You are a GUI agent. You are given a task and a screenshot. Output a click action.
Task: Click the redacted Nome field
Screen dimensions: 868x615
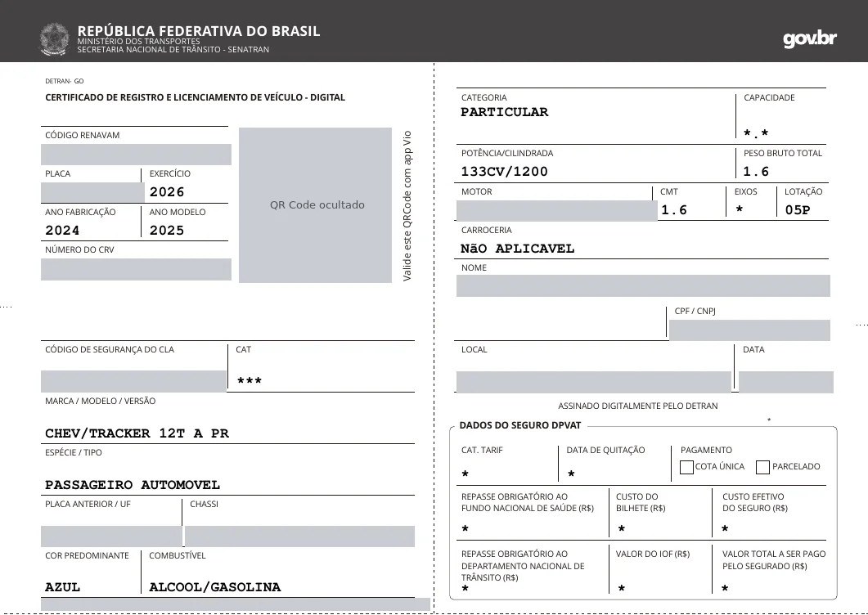[643, 285]
